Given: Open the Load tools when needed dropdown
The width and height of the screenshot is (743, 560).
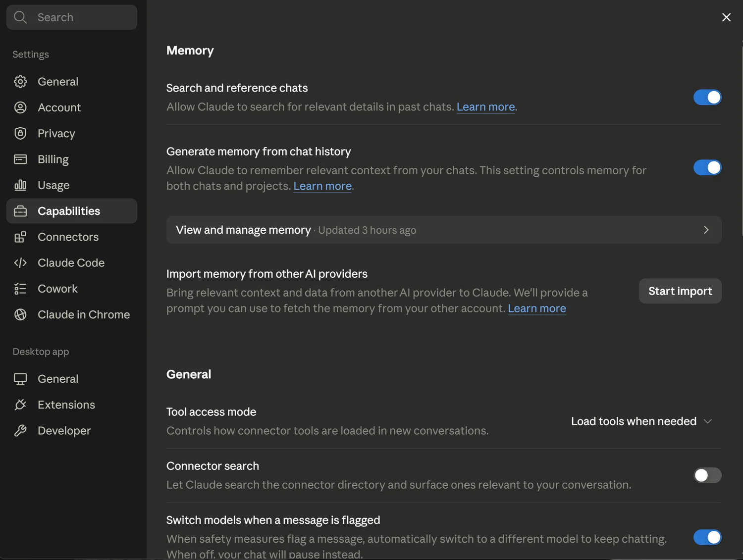Looking at the screenshot, I should point(641,421).
